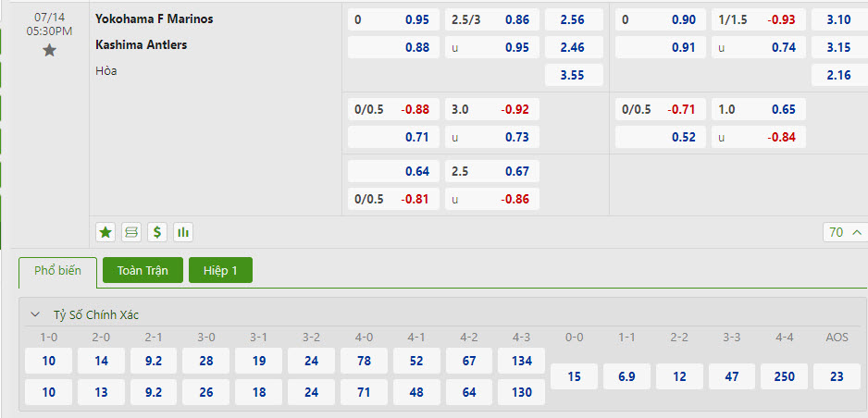Click the stacked-lines icon beside the green star
868x418 pixels.
(131, 232)
